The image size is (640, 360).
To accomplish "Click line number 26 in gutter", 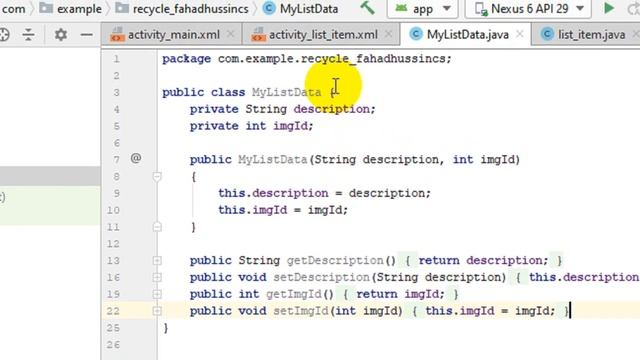I will coord(113,345).
